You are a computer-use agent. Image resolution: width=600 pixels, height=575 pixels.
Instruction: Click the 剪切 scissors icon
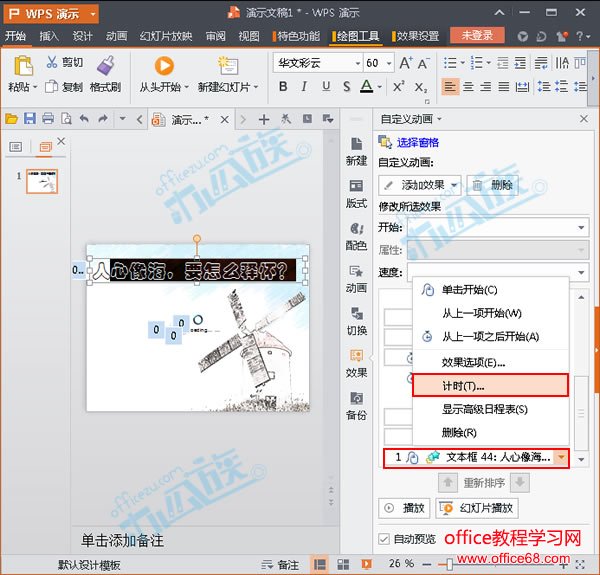coord(51,63)
